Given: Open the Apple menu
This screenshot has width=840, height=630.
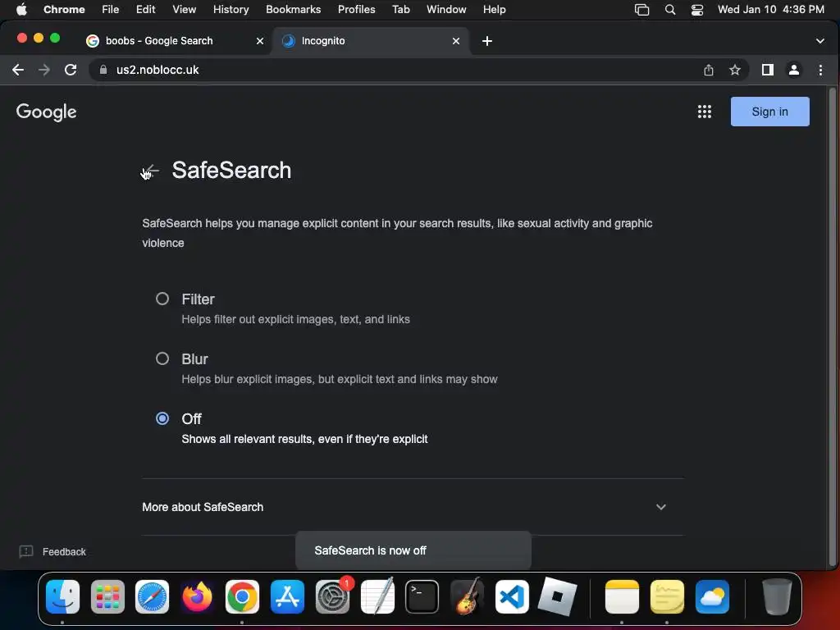Looking at the screenshot, I should (x=21, y=9).
